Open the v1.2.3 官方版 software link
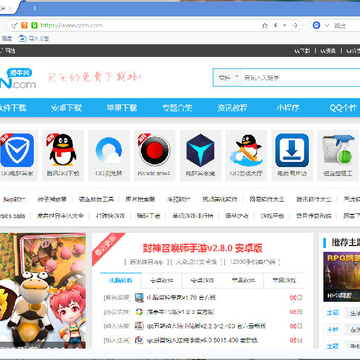The height and width of the screenshot is (360, 360). pos(180,312)
